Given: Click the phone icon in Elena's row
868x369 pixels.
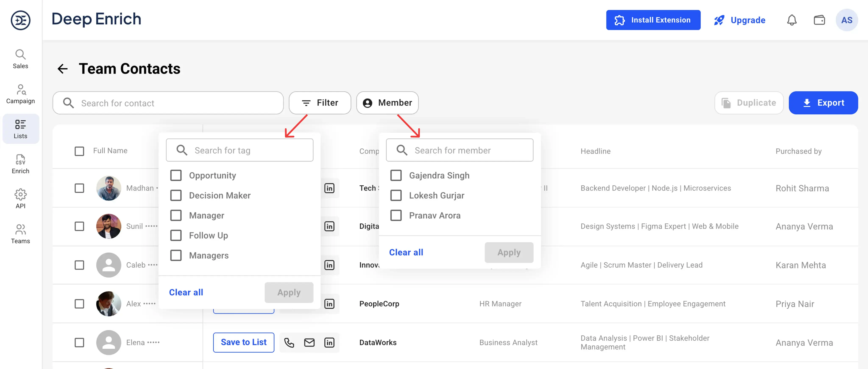Looking at the screenshot, I should (289, 342).
